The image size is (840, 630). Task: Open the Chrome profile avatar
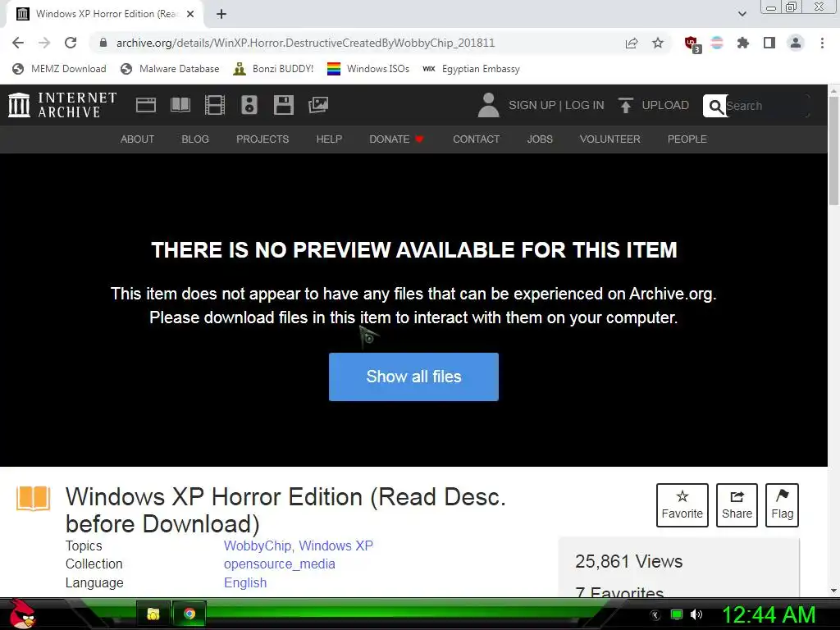(796, 43)
